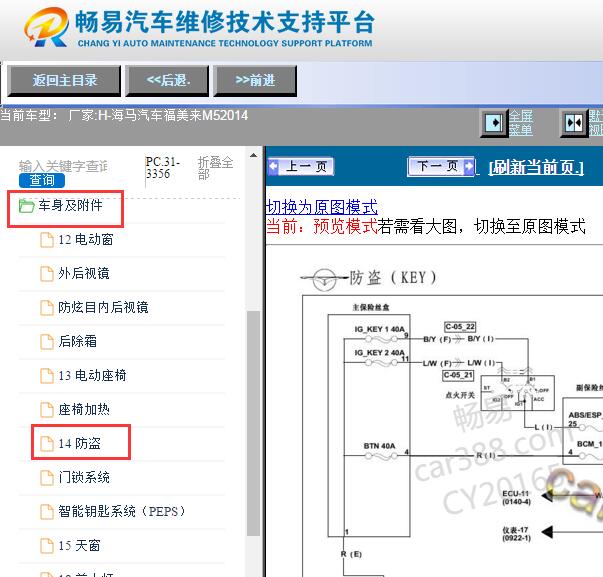The height and width of the screenshot is (577, 603).
Task: Click the fullscreen menu toggle icon
Action: tap(493, 123)
